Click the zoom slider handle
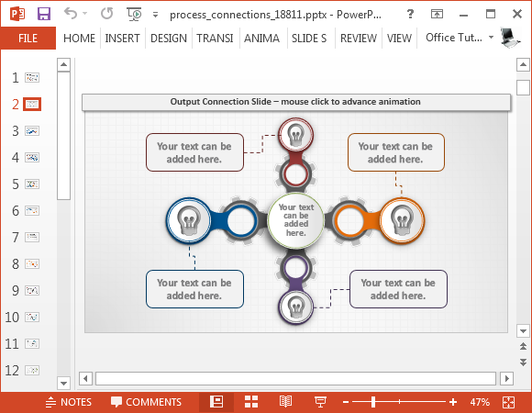Screen dimensions: 532x413 pyautogui.click(x=373, y=402)
